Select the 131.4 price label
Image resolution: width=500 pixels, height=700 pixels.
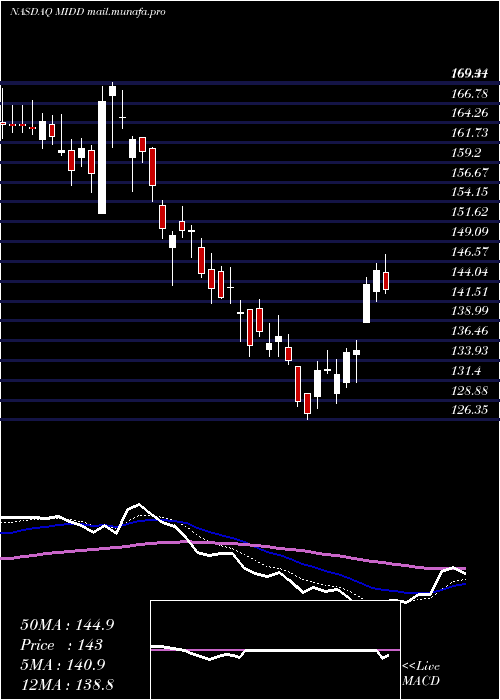click(467, 371)
